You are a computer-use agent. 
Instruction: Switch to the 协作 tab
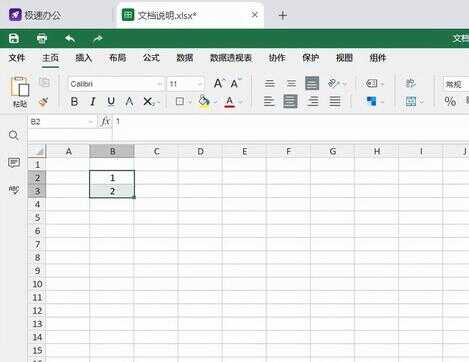pyautogui.click(x=277, y=58)
